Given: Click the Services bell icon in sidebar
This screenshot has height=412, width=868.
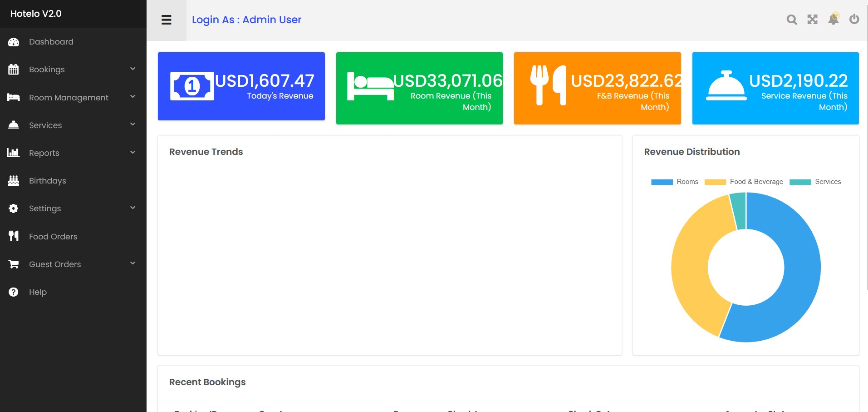Looking at the screenshot, I should point(14,125).
